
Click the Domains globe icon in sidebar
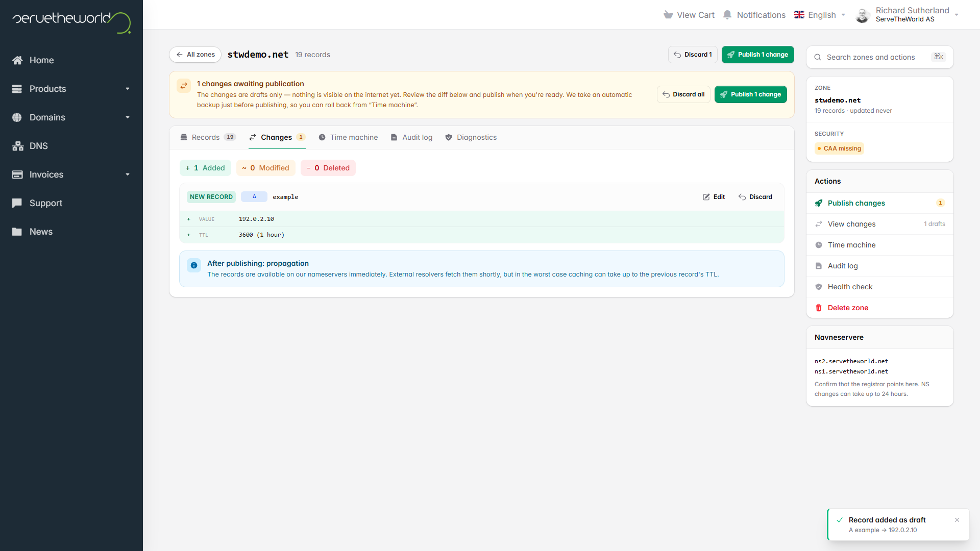point(17,117)
